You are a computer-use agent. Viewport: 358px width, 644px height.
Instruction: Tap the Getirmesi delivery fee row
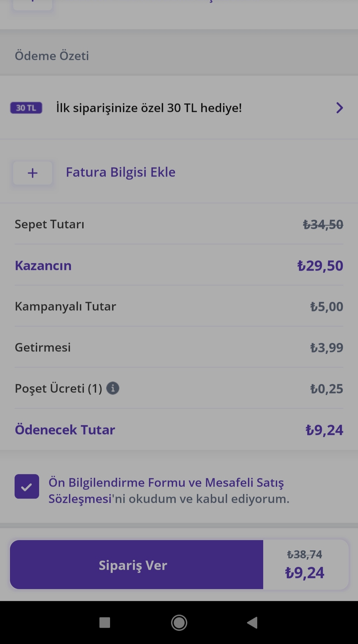tap(43, 348)
